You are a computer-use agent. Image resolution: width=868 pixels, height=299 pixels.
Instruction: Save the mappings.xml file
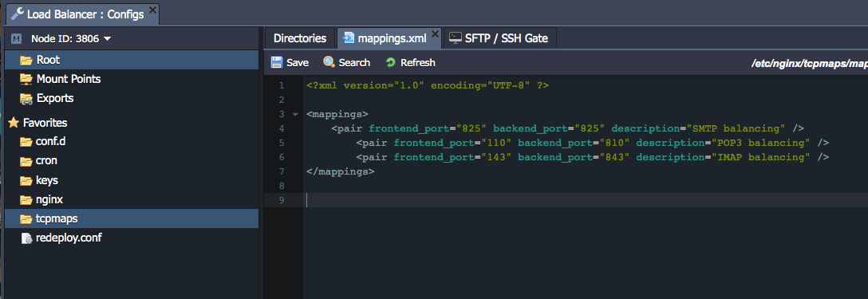coord(290,62)
